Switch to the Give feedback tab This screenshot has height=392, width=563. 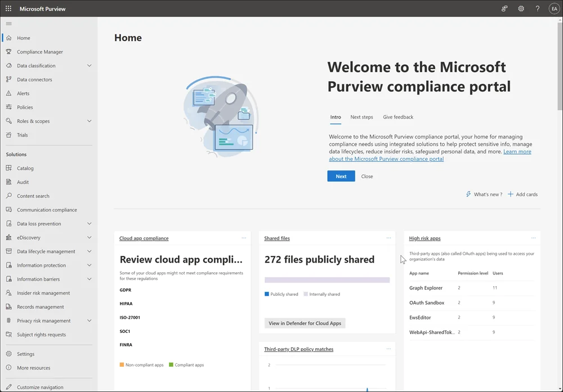pyautogui.click(x=398, y=118)
